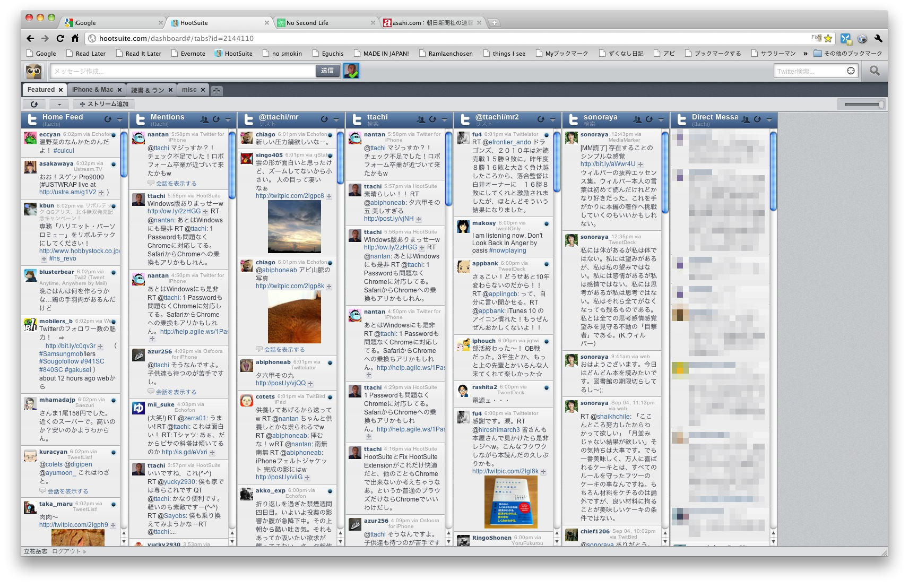Refresh the sonoraya search column

[648, 119]
